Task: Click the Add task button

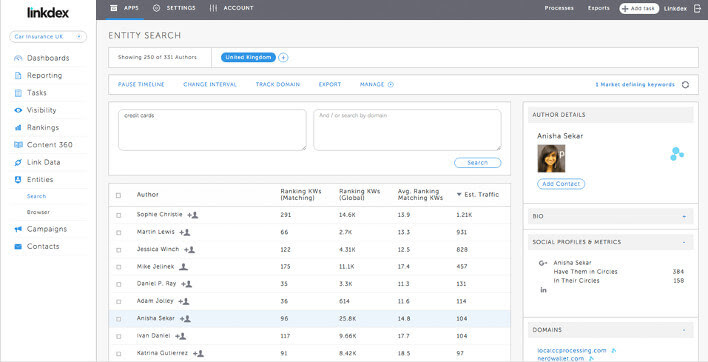Action: 639,9
